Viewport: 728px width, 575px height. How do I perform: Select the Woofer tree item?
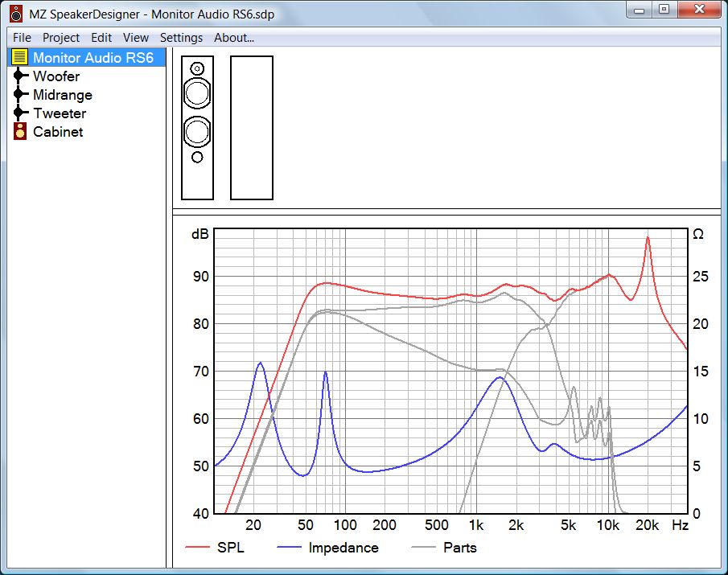tap(56, 76)
